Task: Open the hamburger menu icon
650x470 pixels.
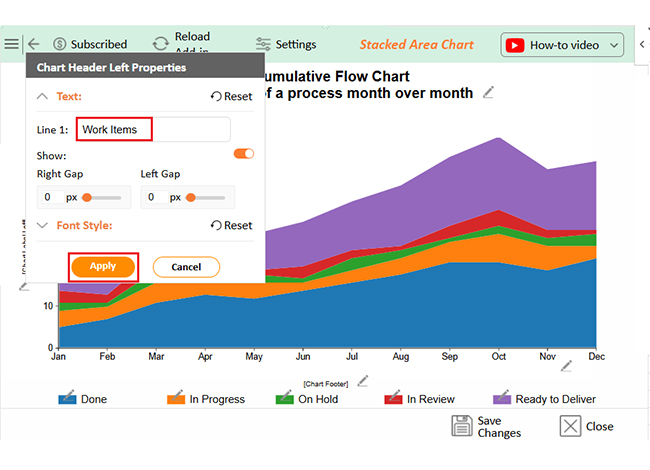Action: click(x=11, y=44)
